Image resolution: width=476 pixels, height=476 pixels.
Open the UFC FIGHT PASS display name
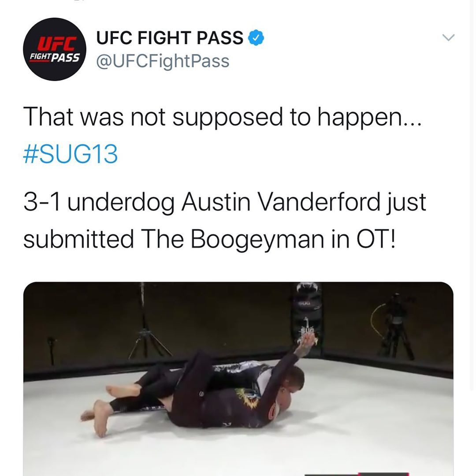point(170,37)
